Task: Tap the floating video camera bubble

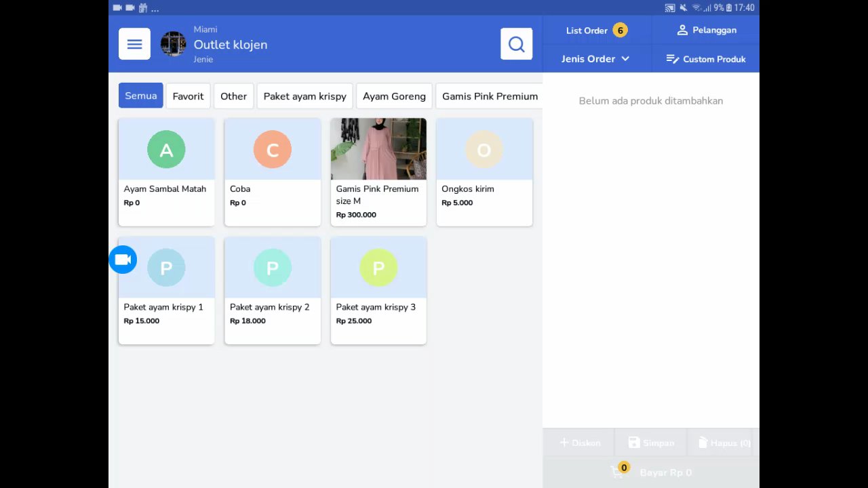Action: [x=123, y=260]
